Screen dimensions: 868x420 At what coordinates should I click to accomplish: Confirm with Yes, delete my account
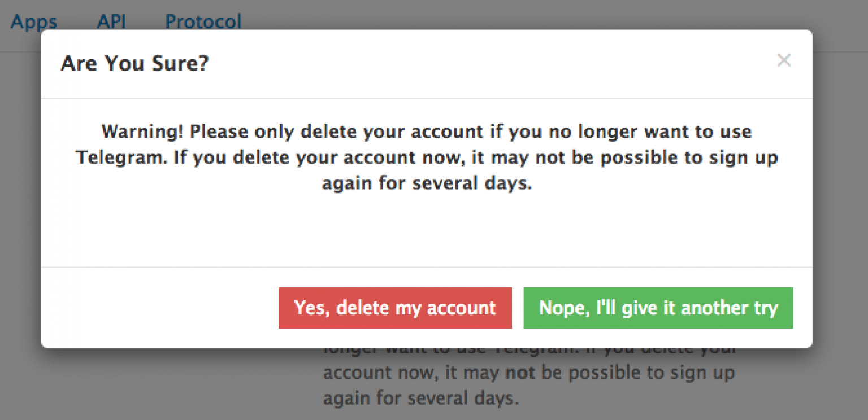[395, 308]
